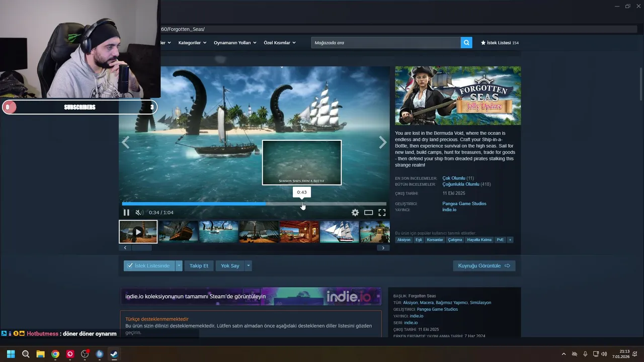Open video settings gear icon
The height and width of the screenshot is (362, 644).
[x=355, y=213]
